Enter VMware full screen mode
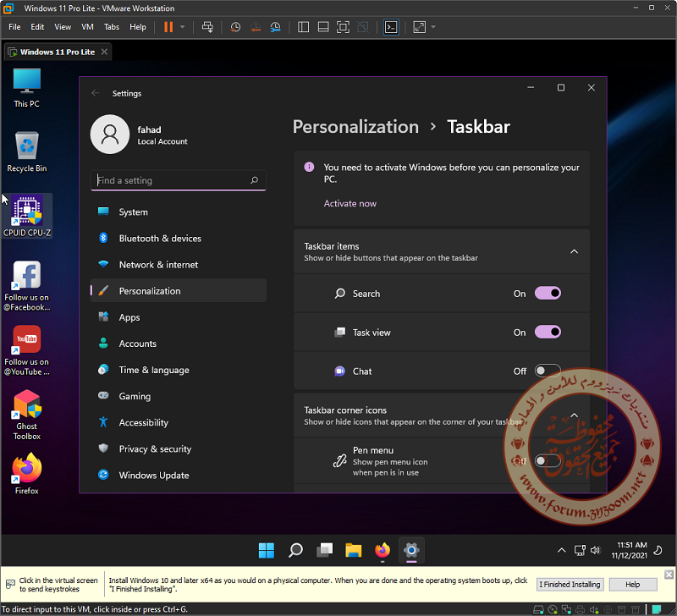Viewport: 677px width, 616px height. coord(343,27)
